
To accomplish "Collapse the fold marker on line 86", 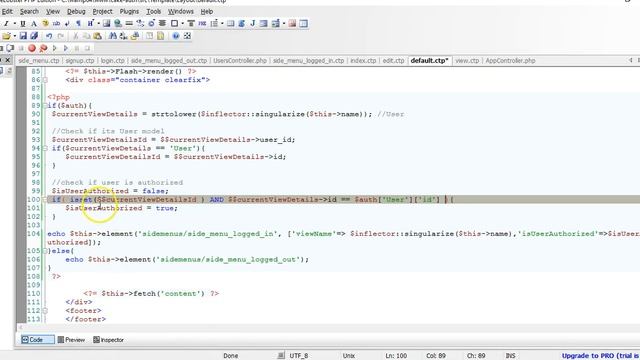I will (x=45, y=80).
